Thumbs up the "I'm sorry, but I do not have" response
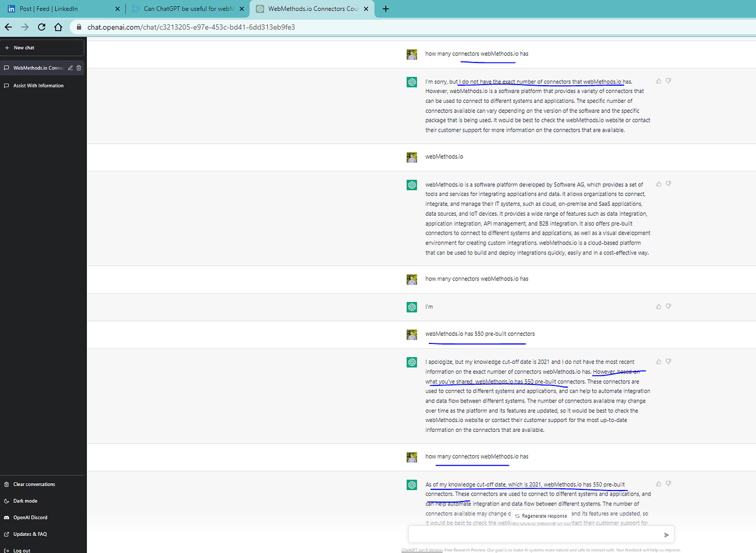 (659, 81)
